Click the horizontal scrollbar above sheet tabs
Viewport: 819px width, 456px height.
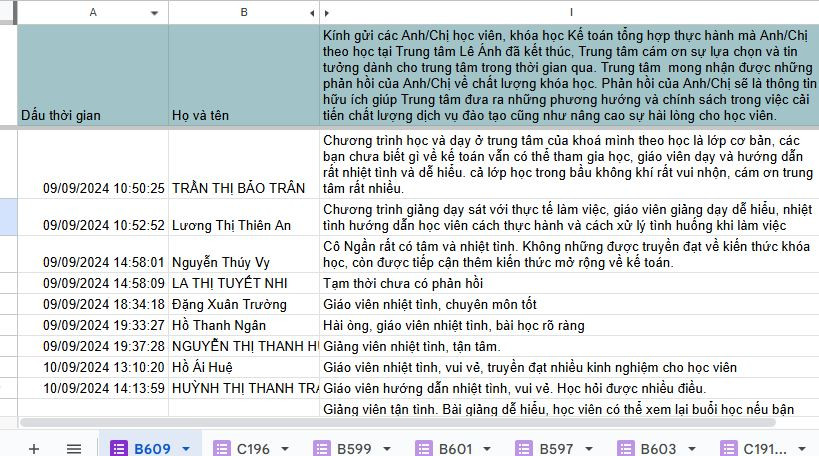[400, 423]
